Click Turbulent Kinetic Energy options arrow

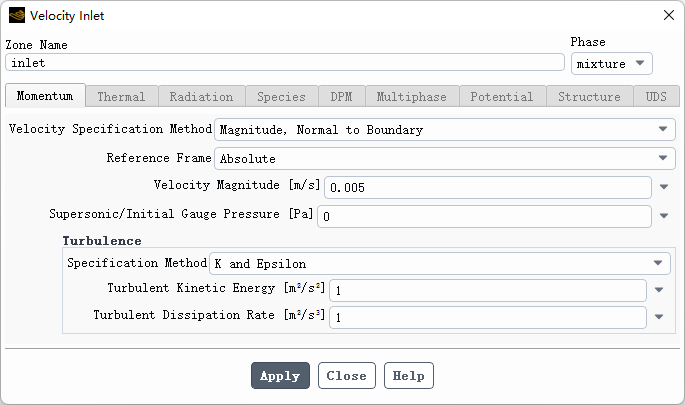coord(658,290)
